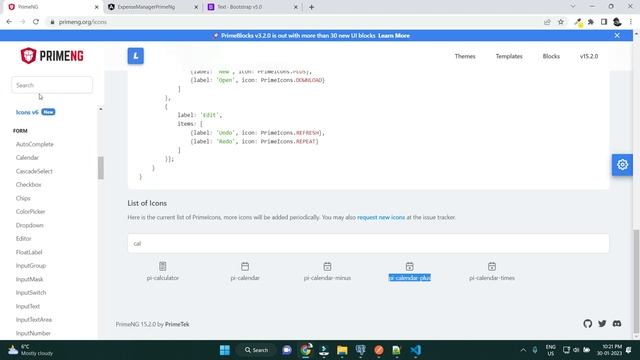Image resolution: width=640 pixels, height=360 pixels.
Task: Open CascadeSelect in the sidebar
Action: (34, 171)
